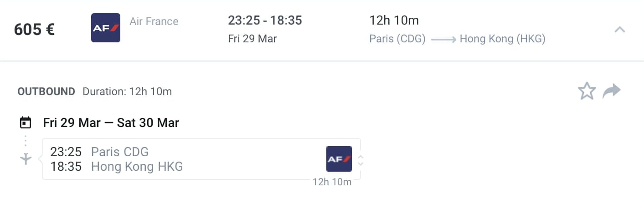Viewport: 644px width, 204px height.
Task: Click the 605 € price
Action: click(x=35, y=30)
